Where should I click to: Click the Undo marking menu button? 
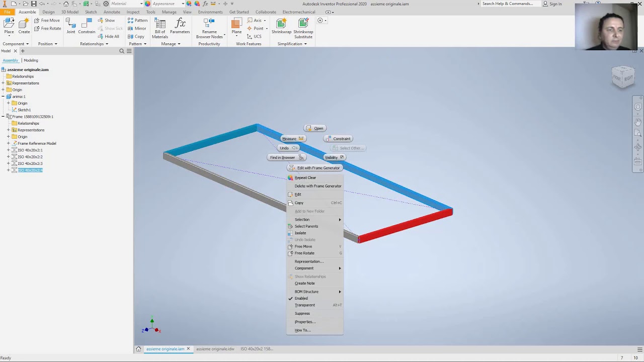click(288, 148)
